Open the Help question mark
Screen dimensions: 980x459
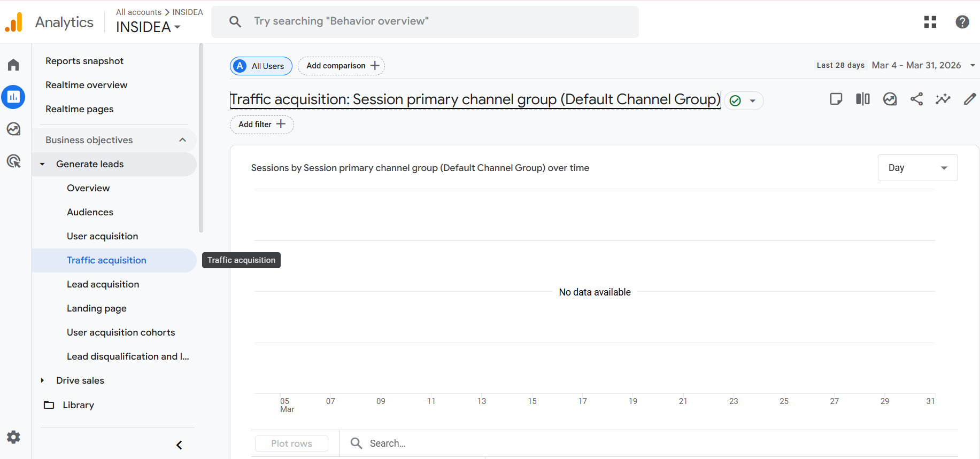[962, 22]
